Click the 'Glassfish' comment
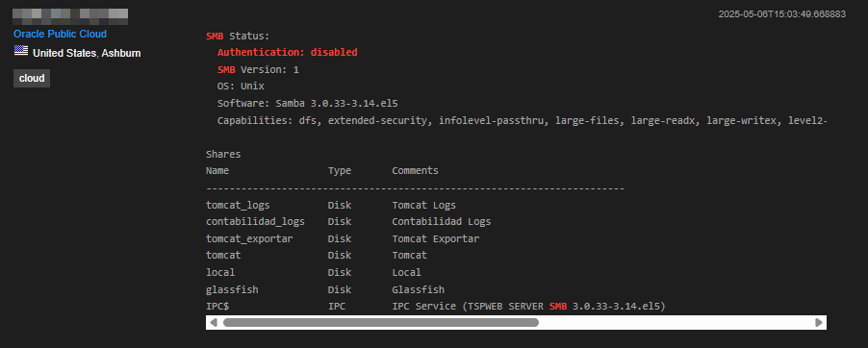This screenshot has width=868, height=348. click(x=418, y=290)
